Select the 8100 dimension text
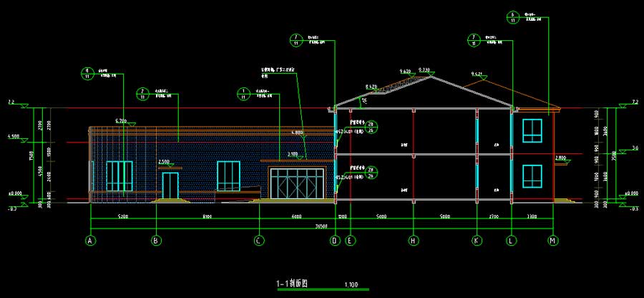Image resolution: width=644 pixels, height=298 pixels. click(207, 216)
